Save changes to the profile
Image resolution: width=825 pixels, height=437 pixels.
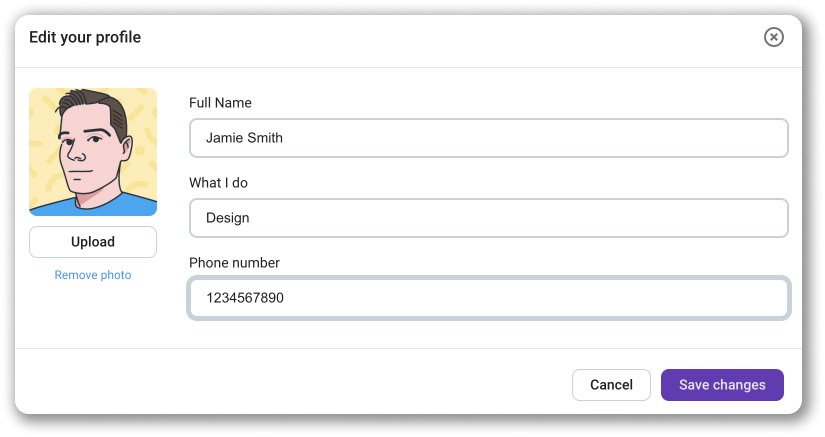click(x=722, y=385)
